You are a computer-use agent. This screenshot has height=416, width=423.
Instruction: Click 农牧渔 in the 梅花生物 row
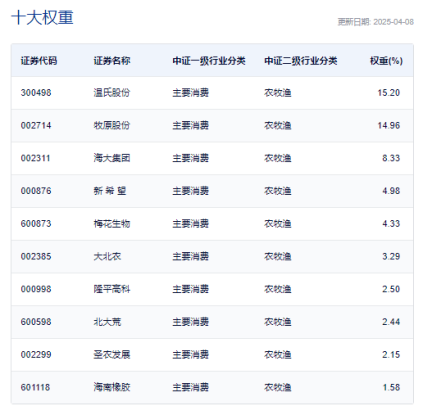(x=278, y=223)
